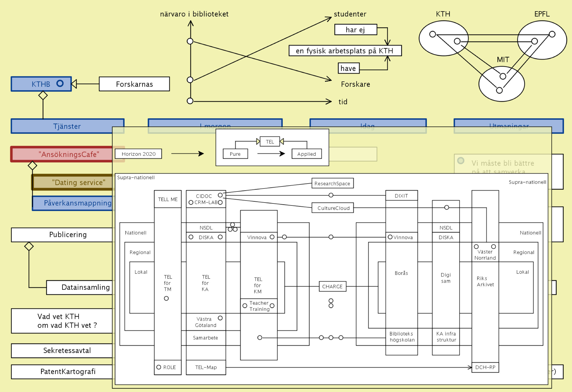Click the small triangle left of TEL box
572x392 pixels.
pyautogui.click(x=258, y=141)
